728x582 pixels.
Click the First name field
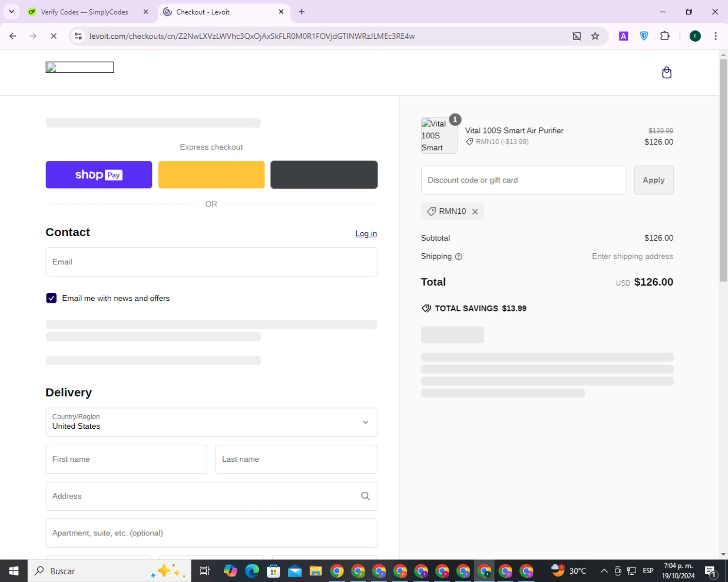pyautogui.click(x=126, y=459)
